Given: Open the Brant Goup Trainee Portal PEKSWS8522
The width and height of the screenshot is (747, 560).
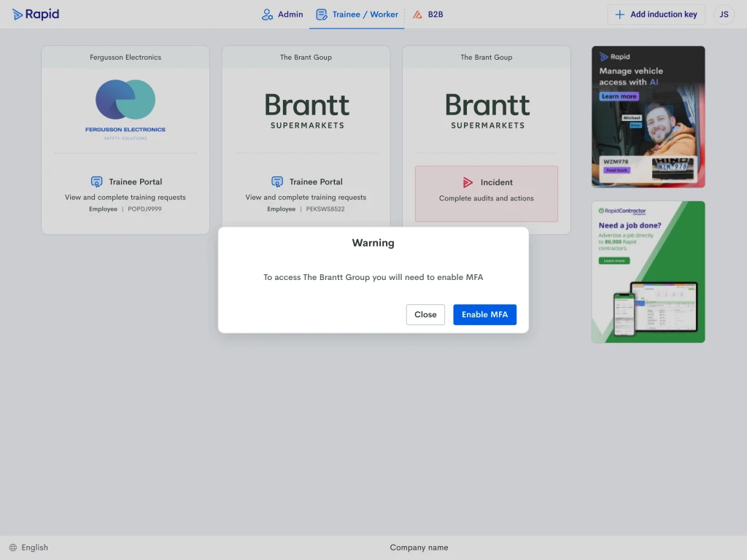Looking at the screenshot, I should click(x=306, y=194).
